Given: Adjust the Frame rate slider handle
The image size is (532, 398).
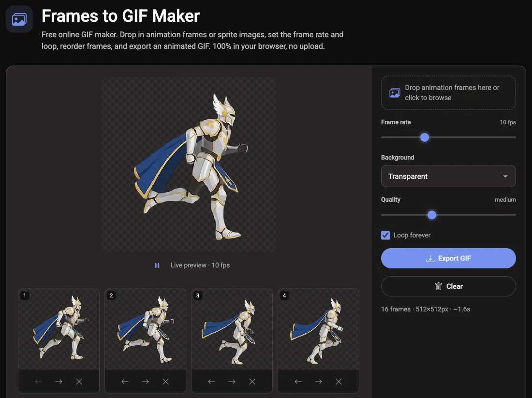Looking at the screenshot, I should pyautogui.click(x=425, y=137).
